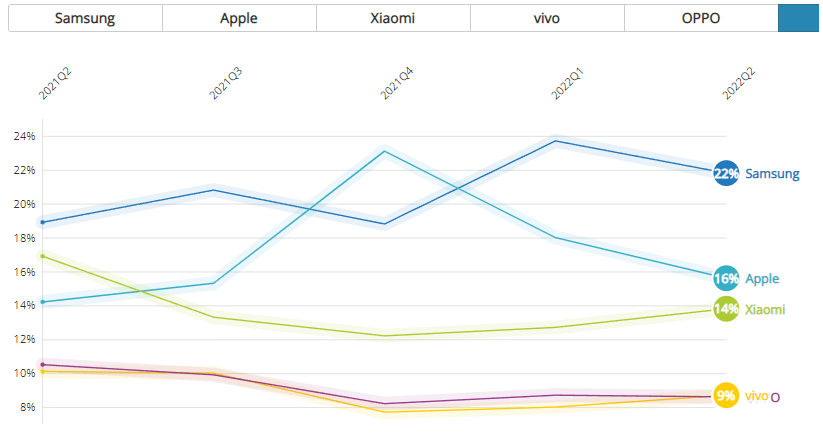Click the Samsung line label
Screen dimensions: 823x435
click(x=772, y=174)
